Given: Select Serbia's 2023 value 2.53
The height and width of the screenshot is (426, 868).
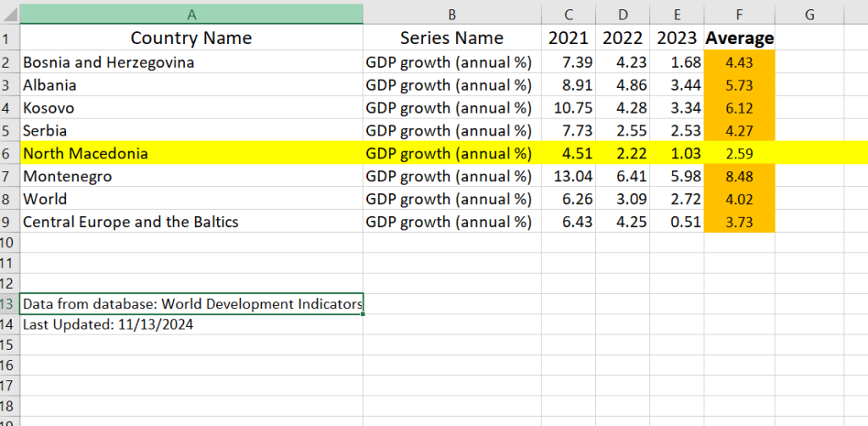Looking at the screenshot, I should (x=676, y=130).
